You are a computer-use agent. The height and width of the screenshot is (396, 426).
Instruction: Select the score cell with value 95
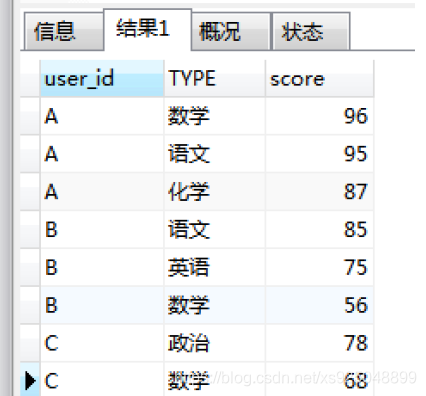(x=320, y=154)
